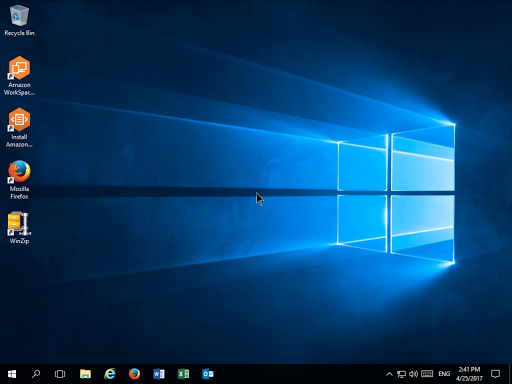The height and width of the screenshot is (384, 512).
Task: Open the touch keyboard tray icon
Action: coord(427,374)
